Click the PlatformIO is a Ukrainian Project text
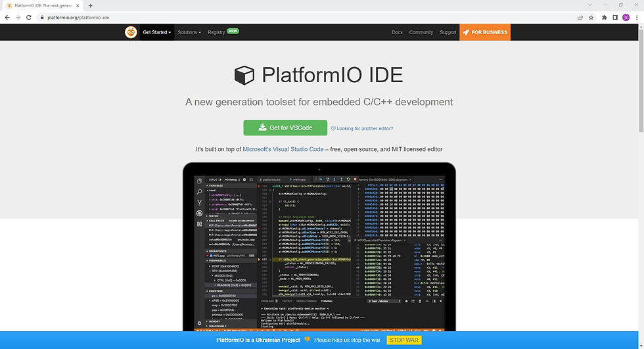644x349 pixels. coord(258,340)
